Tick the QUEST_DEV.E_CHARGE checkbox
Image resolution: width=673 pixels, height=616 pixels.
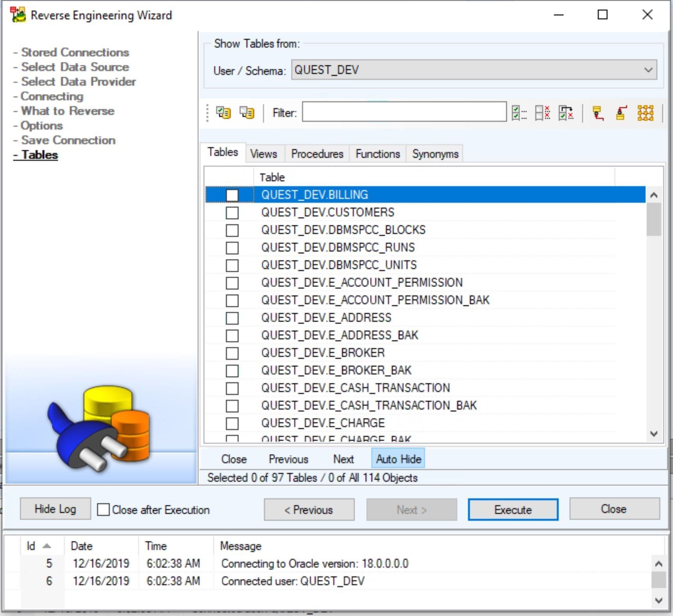pos(232,423)
